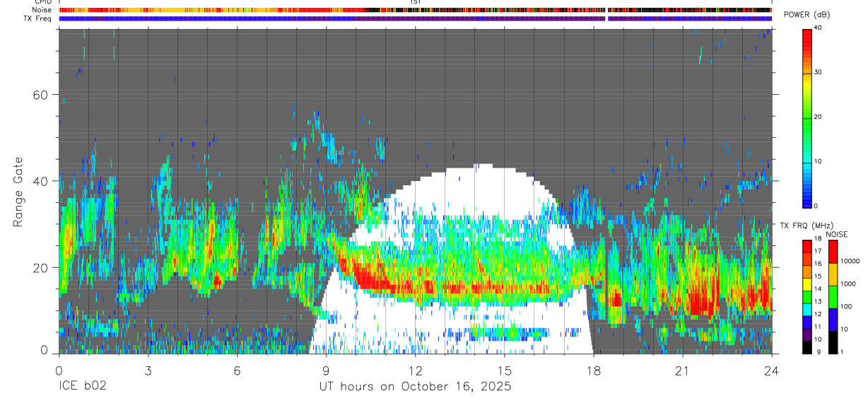Click the TX FRQ (MHz) color scale

click(807, 297)
